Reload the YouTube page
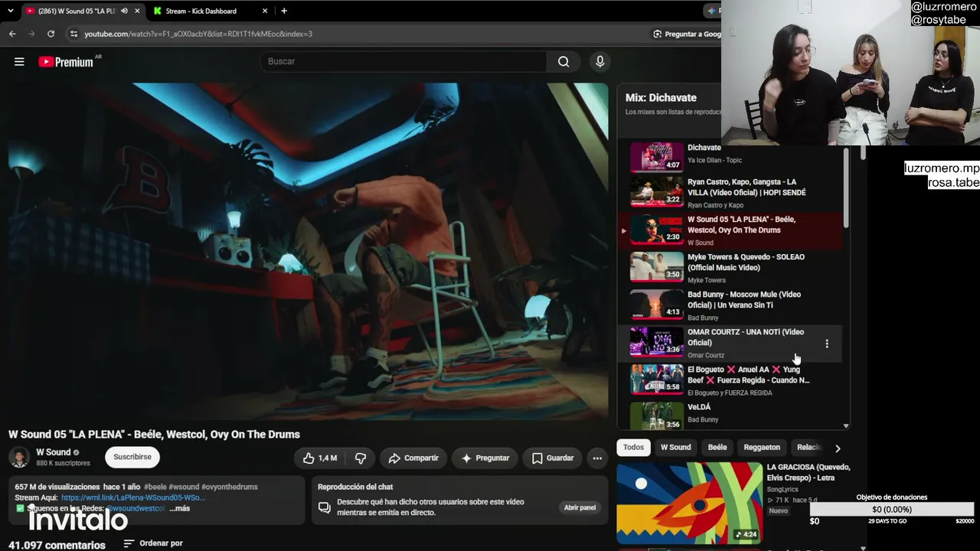This screenshot has height=551, width=980. tap(51, 34)
